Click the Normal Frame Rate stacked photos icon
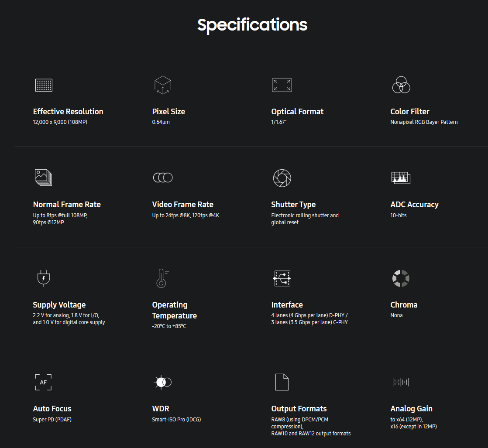 coord(44,178)
